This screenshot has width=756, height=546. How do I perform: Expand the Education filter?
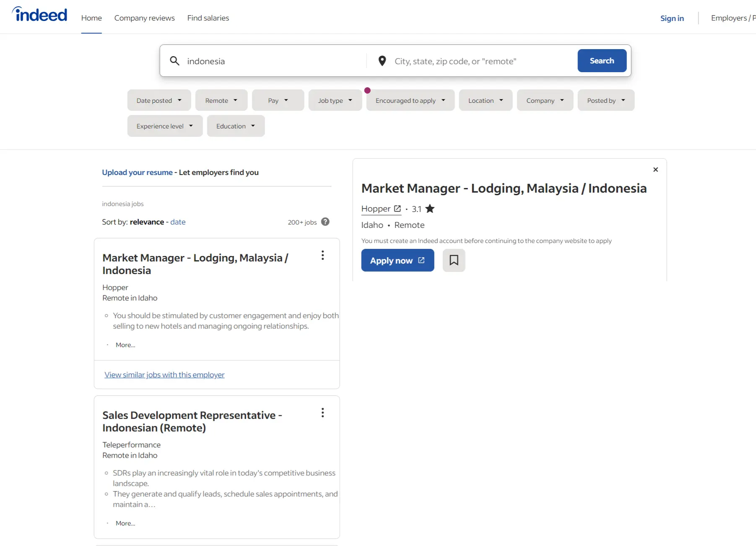click(236, 126)
